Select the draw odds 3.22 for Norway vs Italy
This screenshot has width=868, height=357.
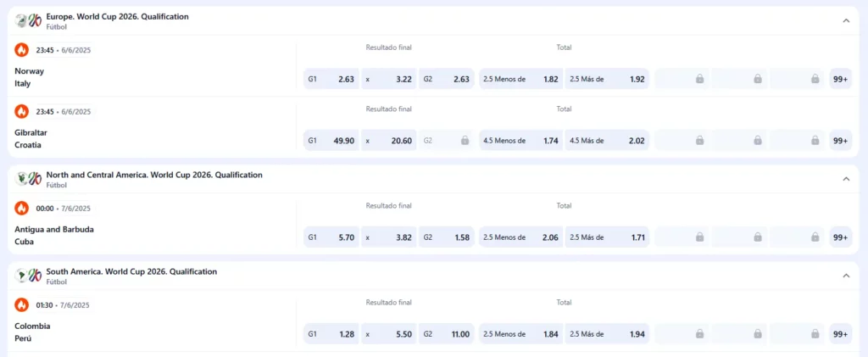pos(389,79)
